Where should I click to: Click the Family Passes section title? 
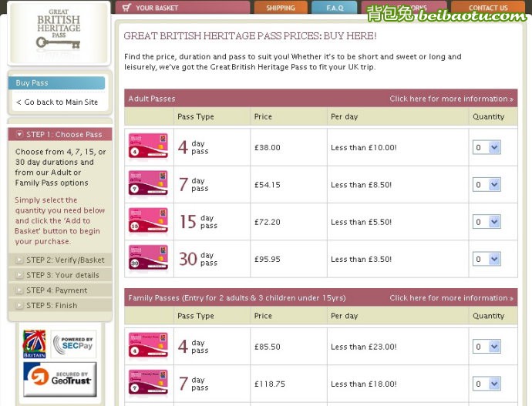tap(237, 298)
